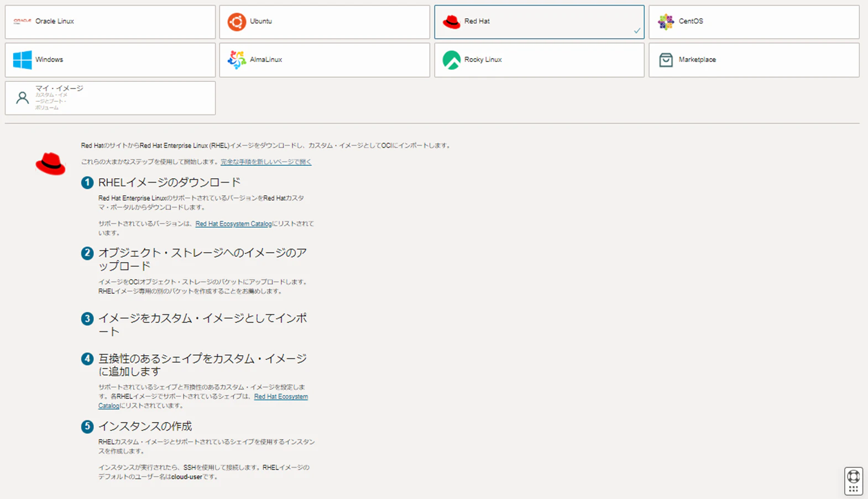Image resolution: width=868 pixels, height=499 pixels.
Task: Select the Ubuntu image tile
Action: [325, 22]
